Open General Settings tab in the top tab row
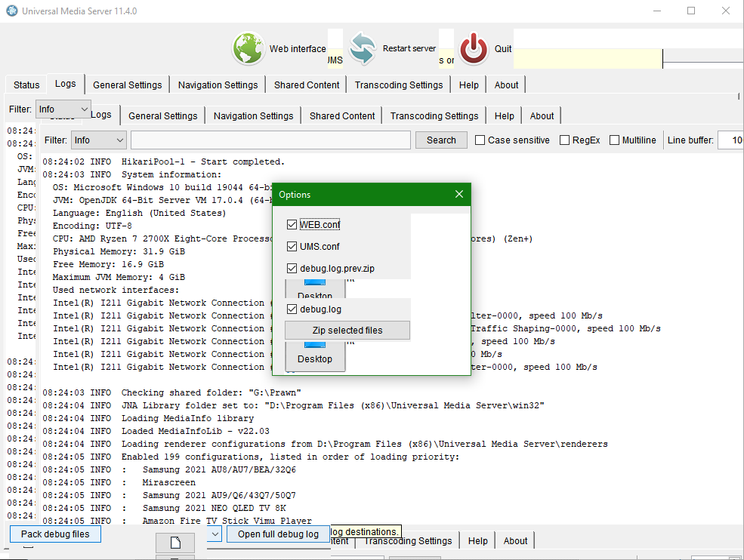 click(x=127, y=85)
